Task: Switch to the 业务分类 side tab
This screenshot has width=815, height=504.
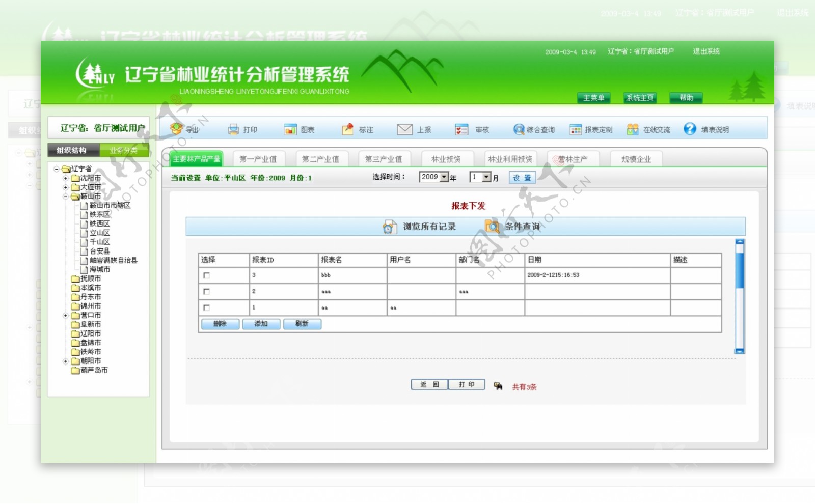Action: click(124, 150)
